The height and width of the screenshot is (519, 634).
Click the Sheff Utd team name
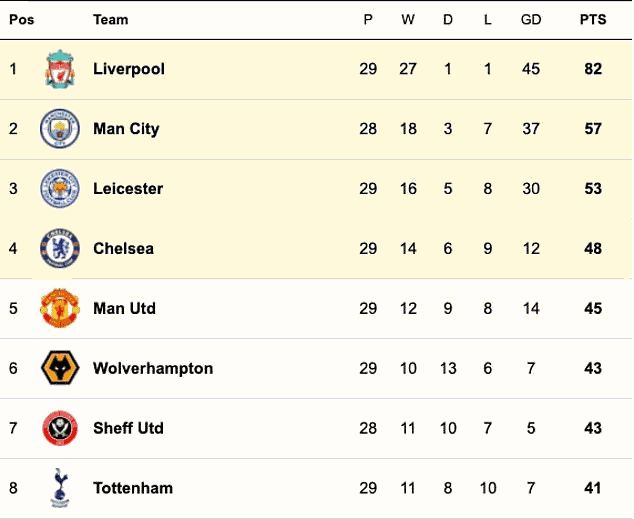point(128,428)
